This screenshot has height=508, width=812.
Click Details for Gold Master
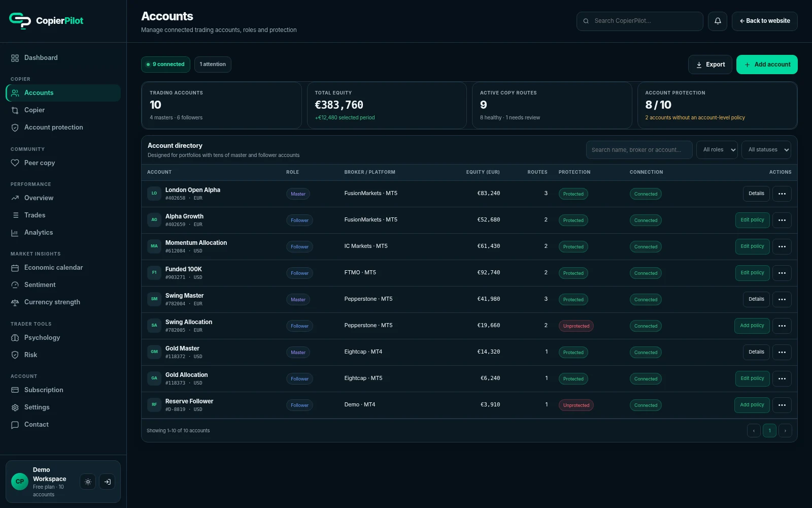point(756,352)
